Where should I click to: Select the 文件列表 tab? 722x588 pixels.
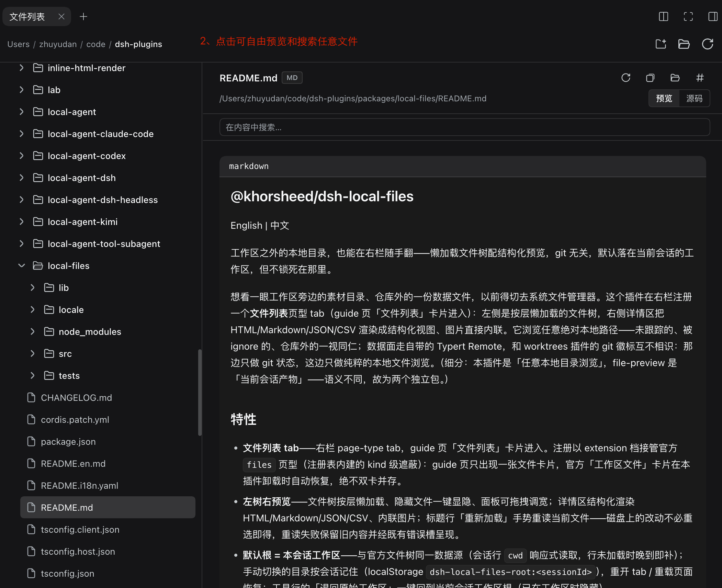pos(27,16)
